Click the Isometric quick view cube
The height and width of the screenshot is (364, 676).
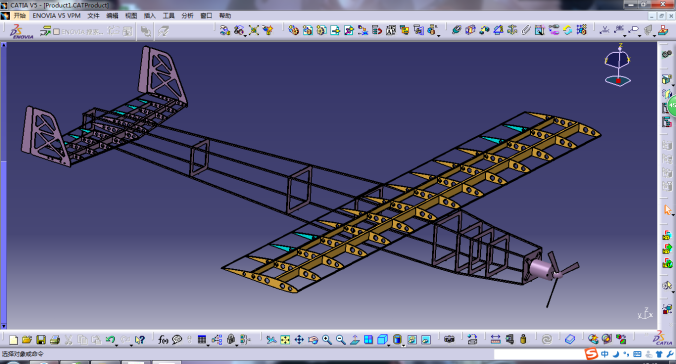pyautogui.click(x=382, y=340)
